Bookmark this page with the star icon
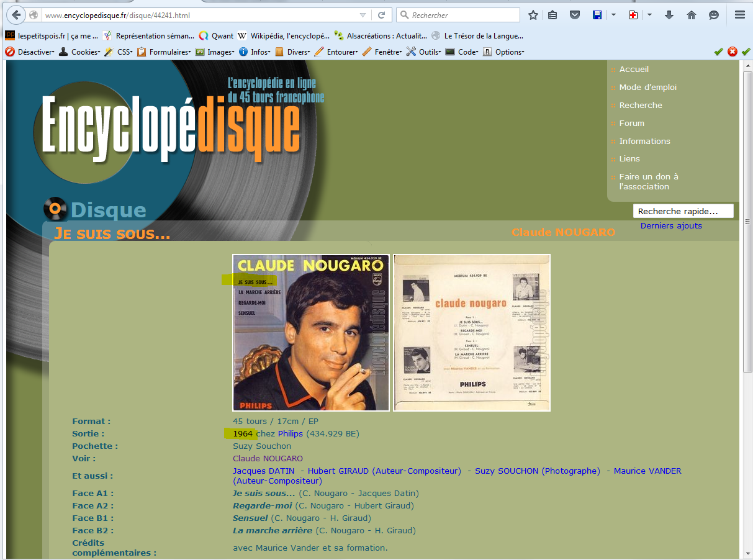 [x=533, y=15]
